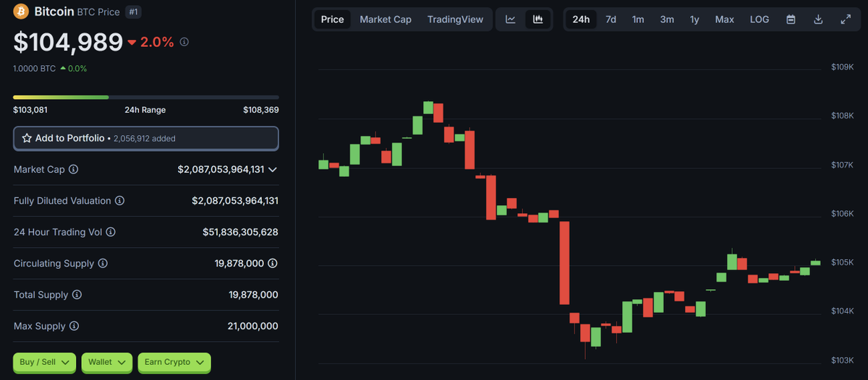Screen dimensions: 868x380
Task: Select the Price chart tab
Action: coord(333,20)
